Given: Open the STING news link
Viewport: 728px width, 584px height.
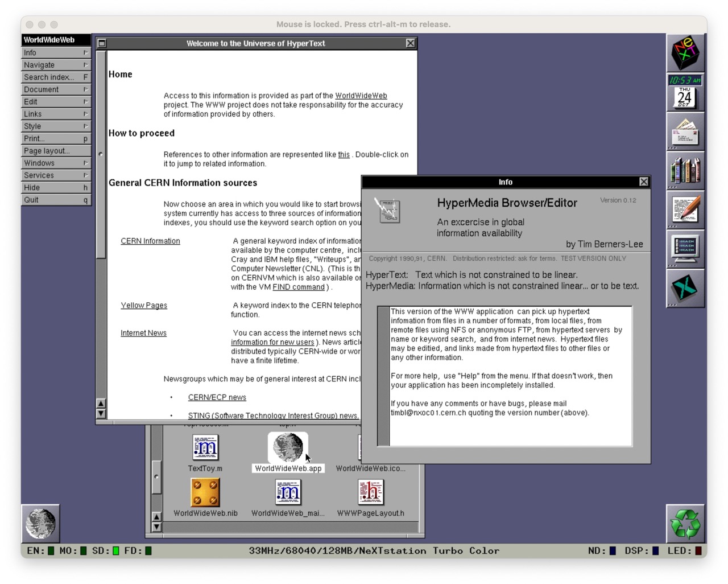Looking at the screenshot, I should (x=273, y=416).
